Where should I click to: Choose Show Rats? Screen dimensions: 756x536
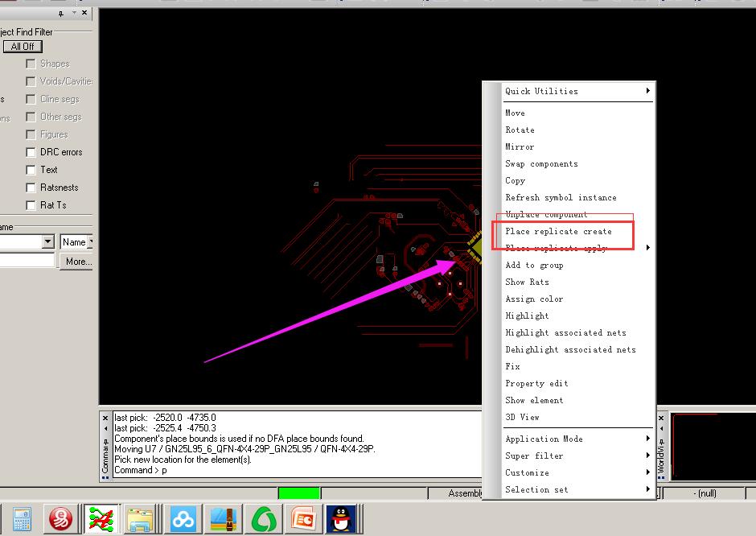tap(577, 282)
